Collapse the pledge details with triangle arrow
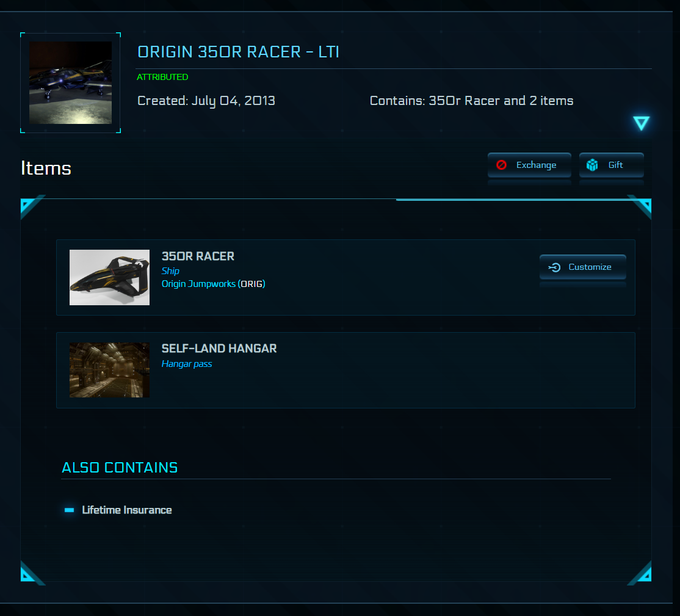 pyautogui.click(x=641, y=123)
